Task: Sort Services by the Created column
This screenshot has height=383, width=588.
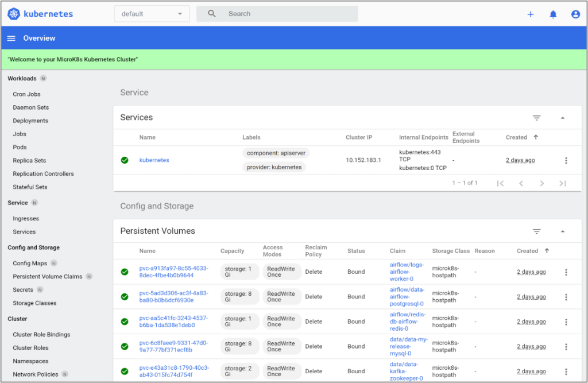Action: pyautogui.click(x=516, y=137)
